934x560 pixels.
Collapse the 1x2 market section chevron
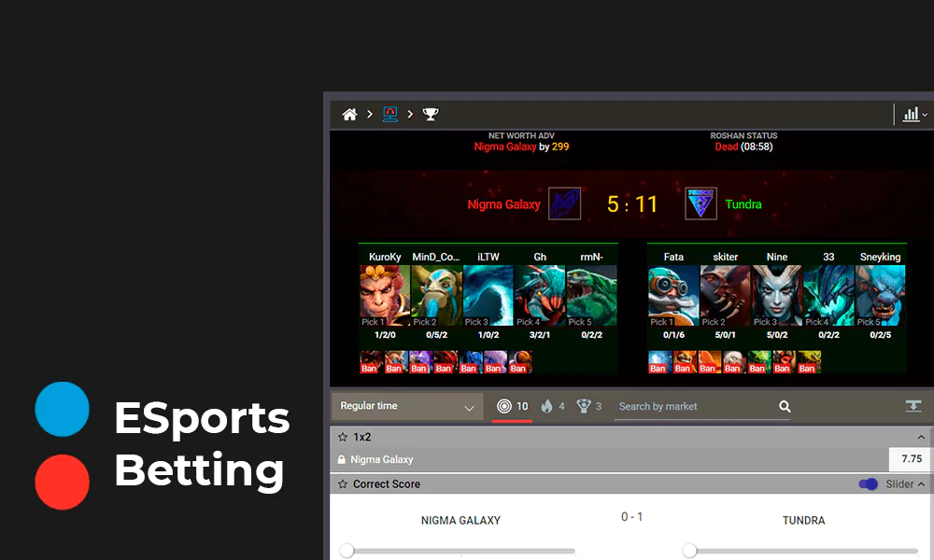click(x=920, y=435)
